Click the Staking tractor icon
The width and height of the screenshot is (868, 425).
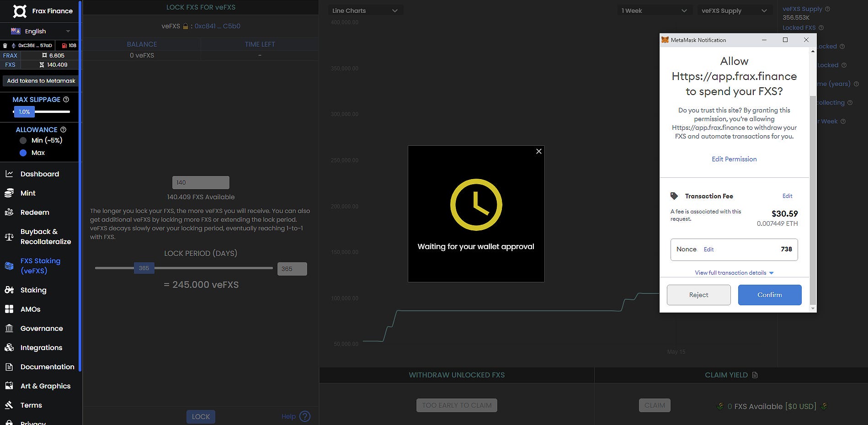[9, 290]
